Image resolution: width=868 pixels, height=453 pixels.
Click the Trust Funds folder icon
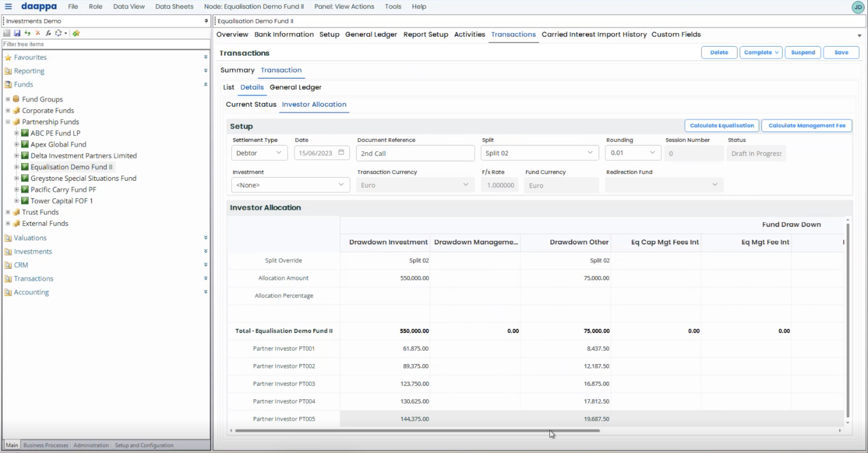point(16,212)
